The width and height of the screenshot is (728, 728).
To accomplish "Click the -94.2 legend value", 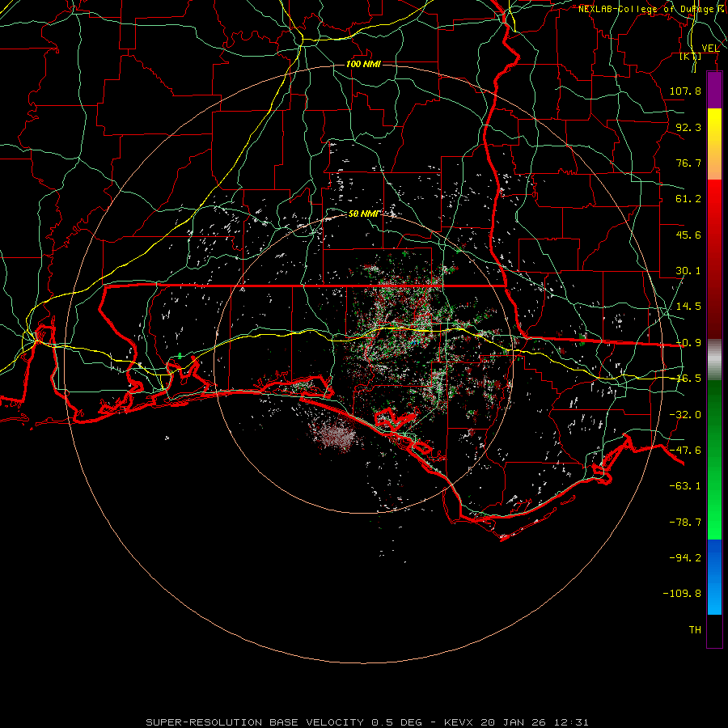I will 685,557.
